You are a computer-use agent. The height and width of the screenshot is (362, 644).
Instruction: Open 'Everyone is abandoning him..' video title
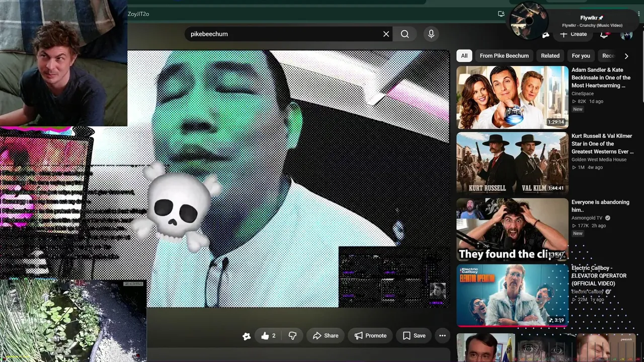pos(600,206)
